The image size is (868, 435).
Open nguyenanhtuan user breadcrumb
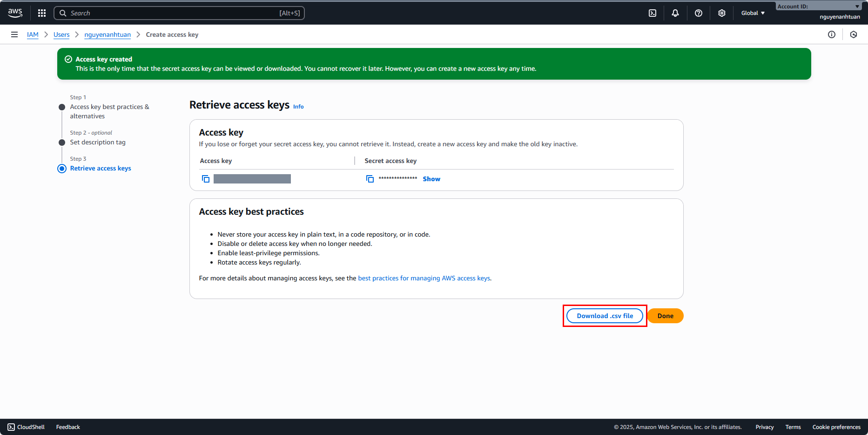click(108, 34)
